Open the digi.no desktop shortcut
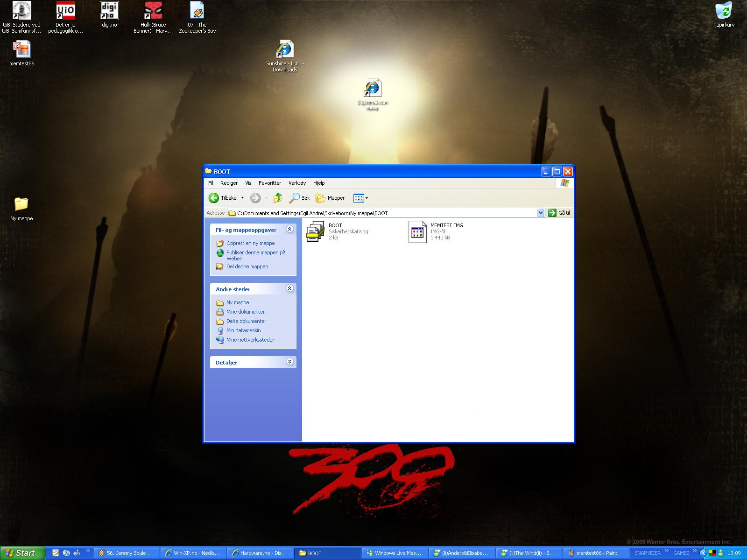Viewport: 747px width, 560px height. click(x=109, y=15)
